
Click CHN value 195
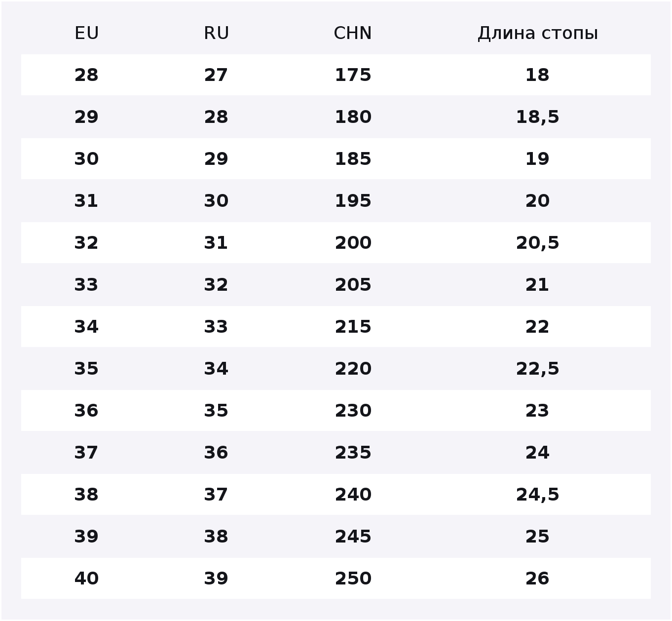(353, 201)
